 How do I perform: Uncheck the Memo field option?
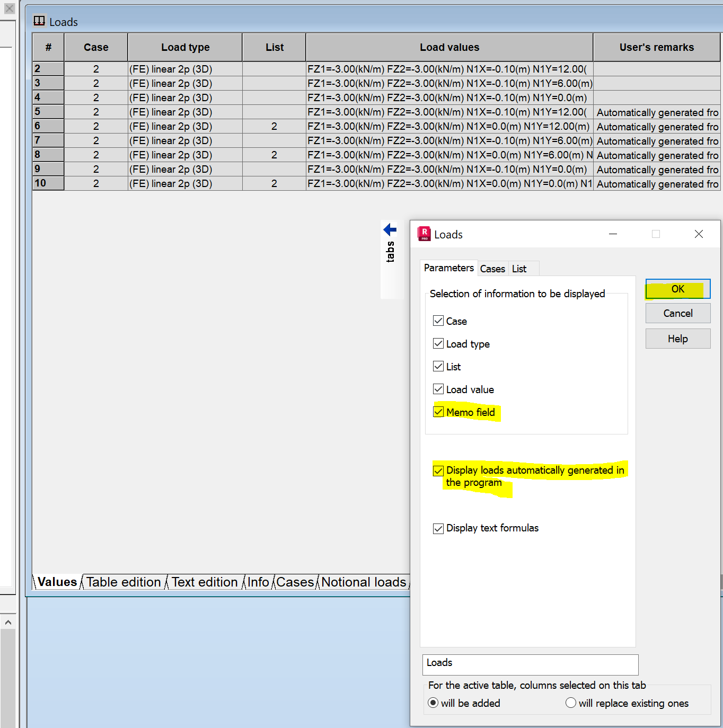(438, 412)
